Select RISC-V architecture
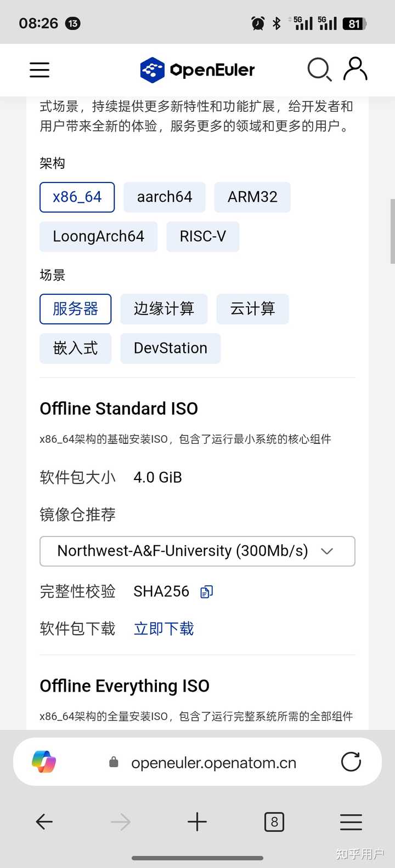 (x=202, y=237)
